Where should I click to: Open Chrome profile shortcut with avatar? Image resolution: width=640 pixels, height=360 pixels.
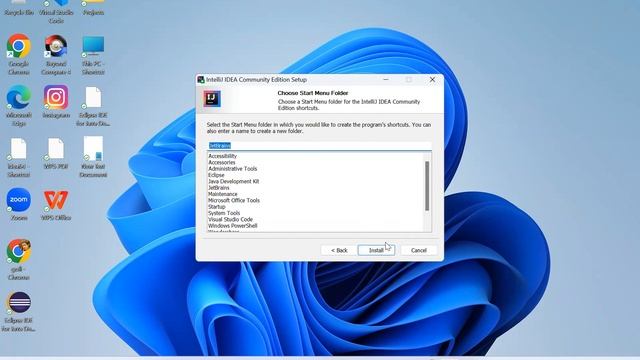[x=18, y=251]
